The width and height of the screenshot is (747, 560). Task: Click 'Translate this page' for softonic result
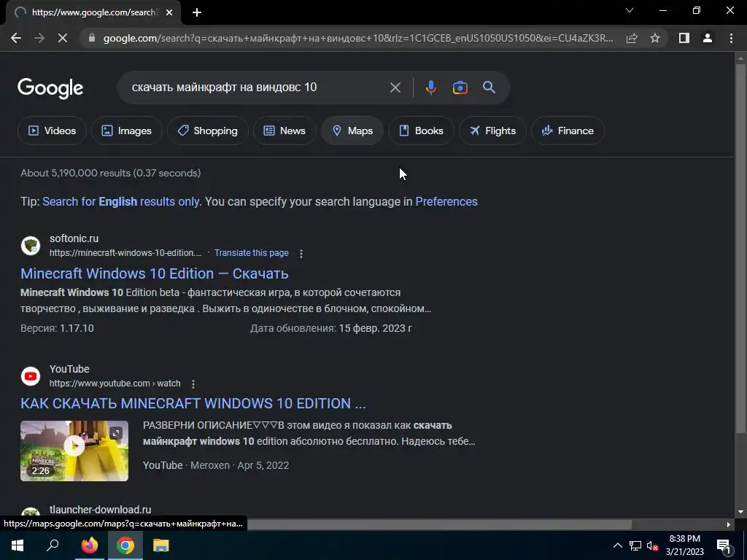tap(251, 253)
